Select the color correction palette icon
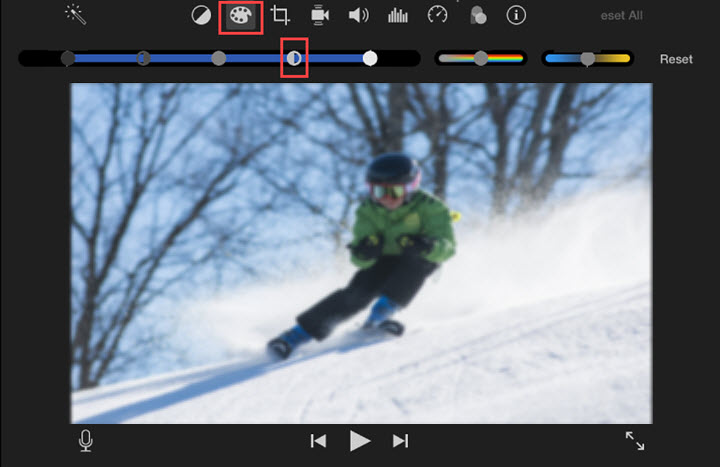The height and width of the screenshot is (467, 720). [x=241, y=16]
